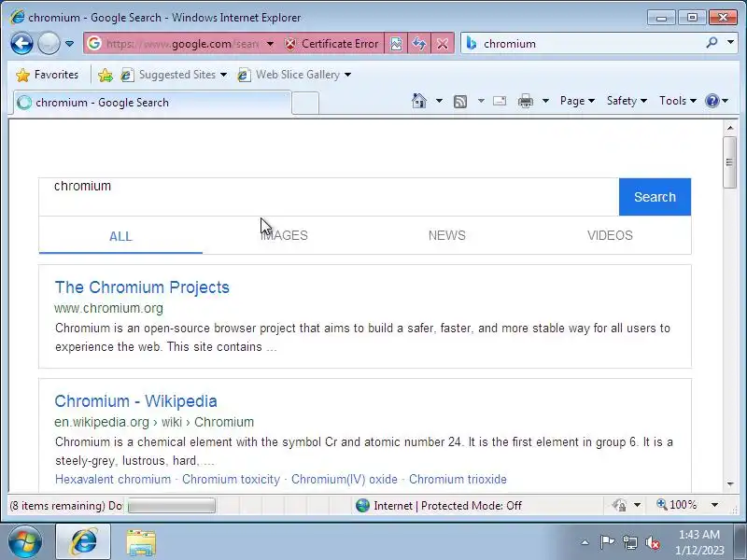The width and height of the screenshot is (747, 560).
Task: Open the Page menu
Action: (x=577, y=101)
